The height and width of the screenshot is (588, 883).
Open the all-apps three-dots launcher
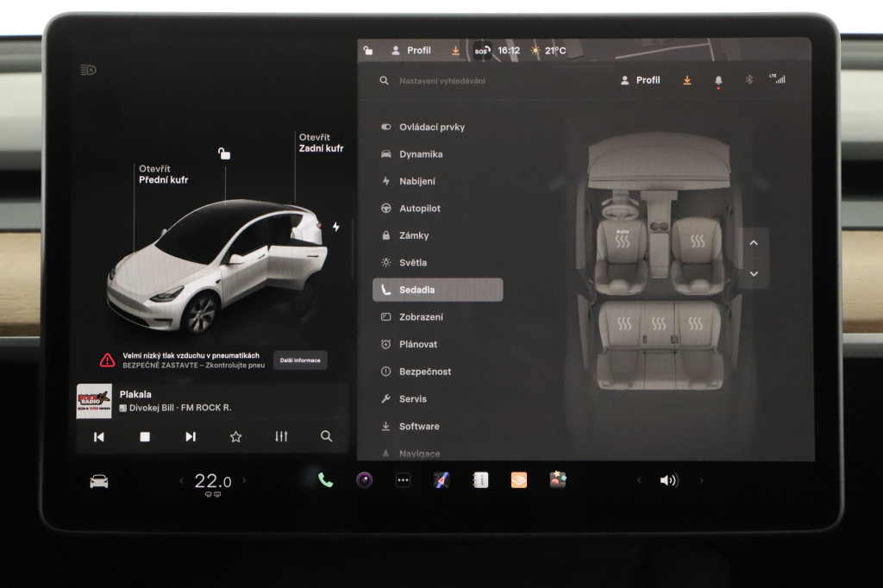(404, 480)
